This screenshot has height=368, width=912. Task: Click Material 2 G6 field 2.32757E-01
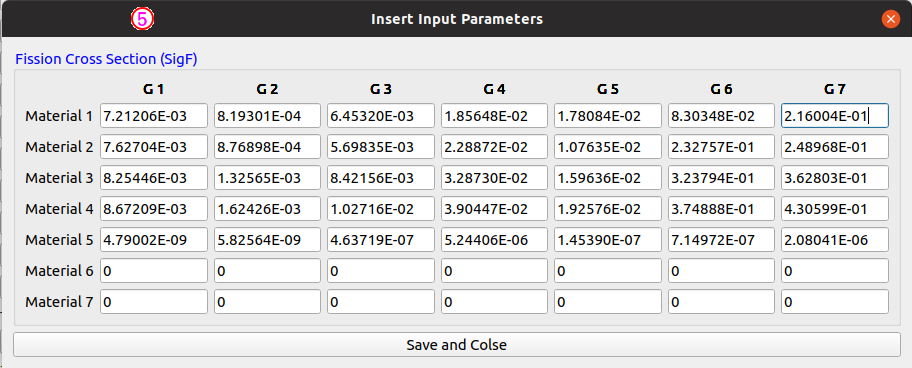click(x=721, y=147)
